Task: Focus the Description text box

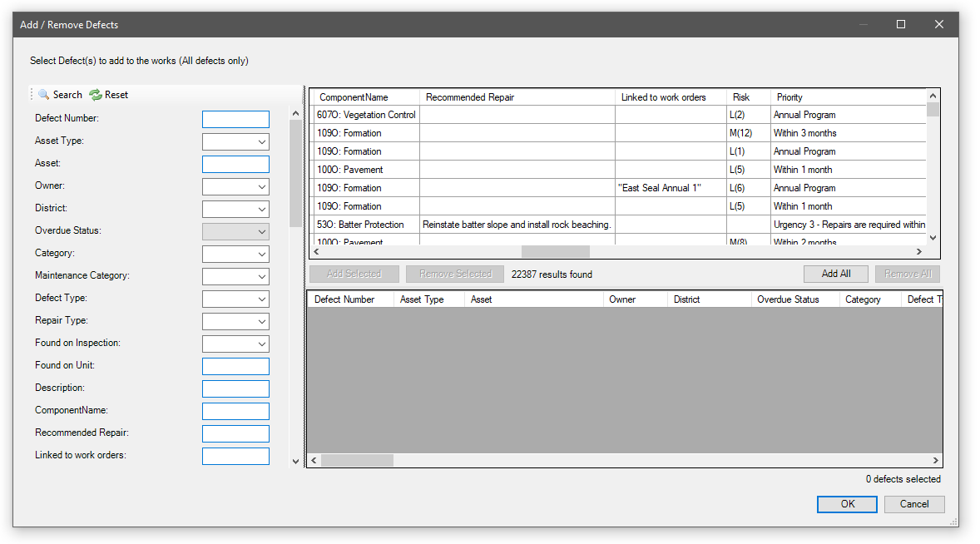Action: click(235, 389)
